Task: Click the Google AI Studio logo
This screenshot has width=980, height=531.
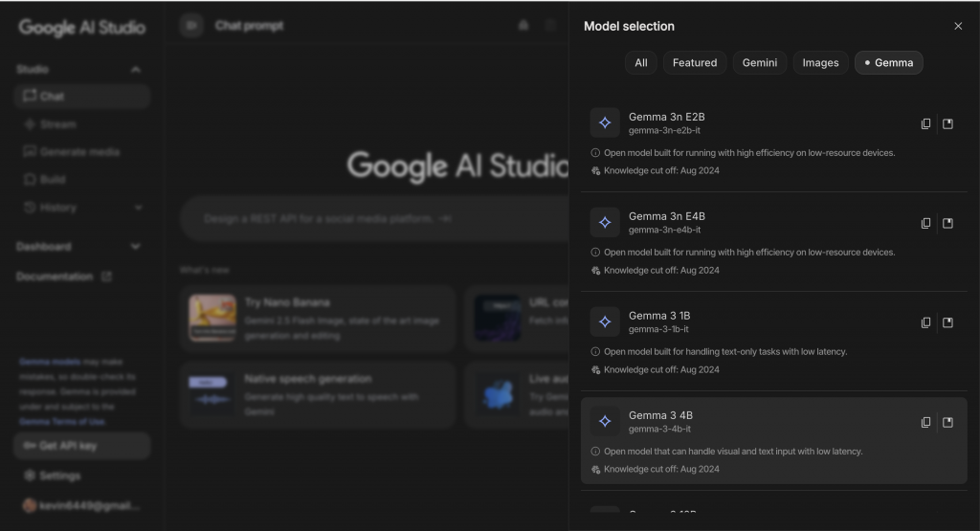Action: [x=82, y=28]
